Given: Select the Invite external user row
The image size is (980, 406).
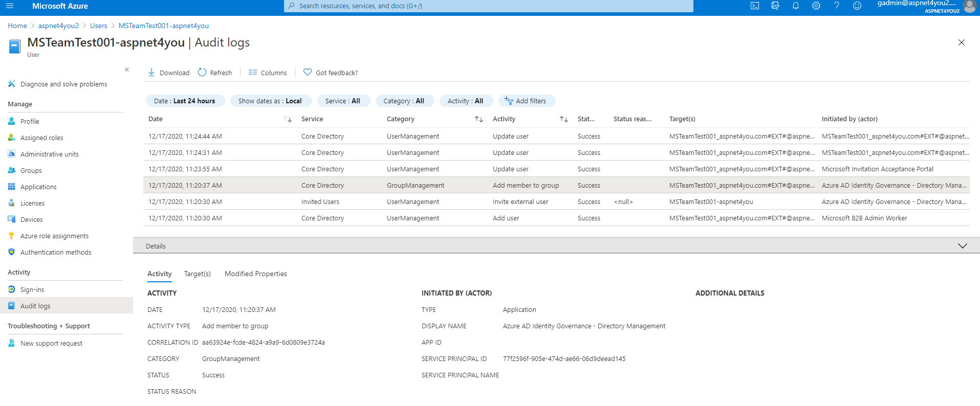Looking at the screenshot, I should tap(556, 201).
